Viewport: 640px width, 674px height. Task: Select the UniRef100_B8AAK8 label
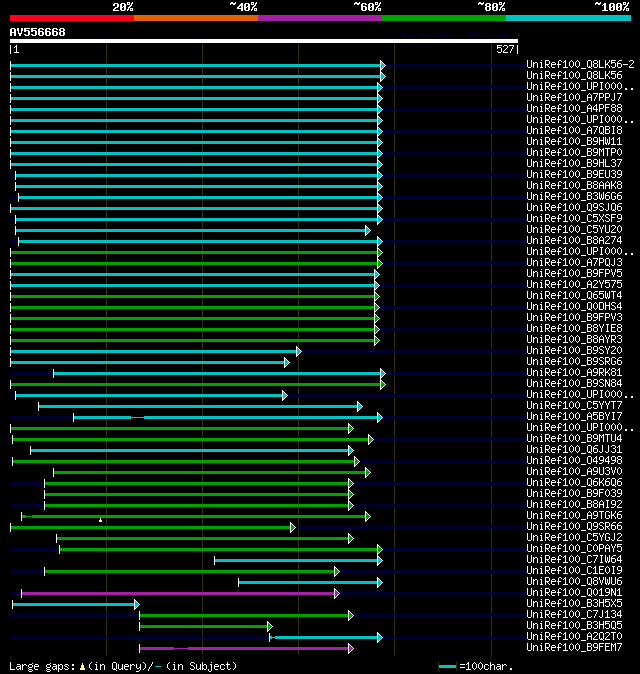[574, 186]
